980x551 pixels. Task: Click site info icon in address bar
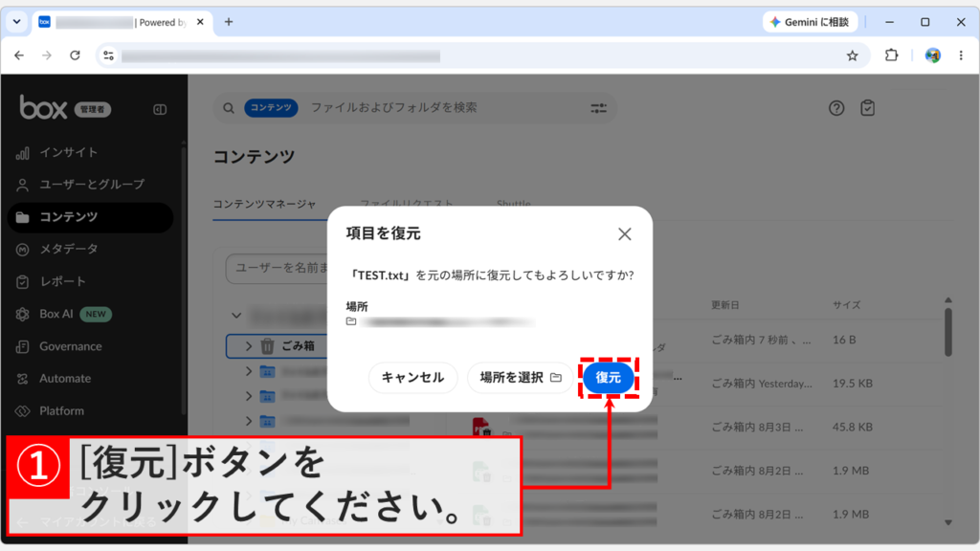pos(109,55)
